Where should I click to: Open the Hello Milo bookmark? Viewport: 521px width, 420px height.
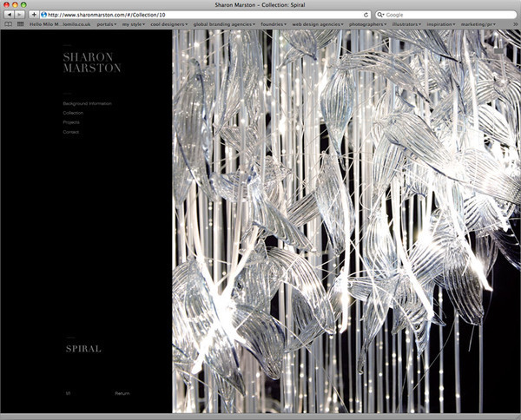tap(60, 24)
